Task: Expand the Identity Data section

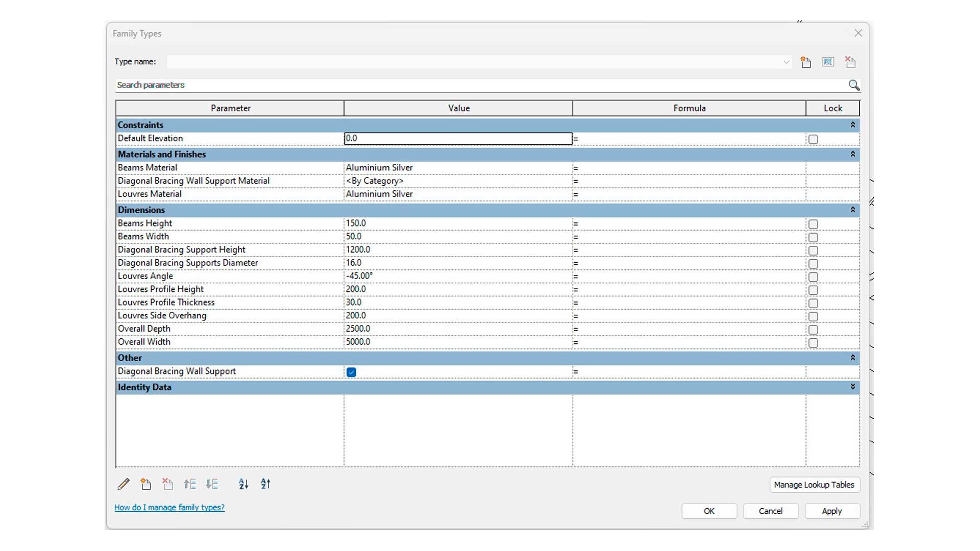Action: click(852, 387)
